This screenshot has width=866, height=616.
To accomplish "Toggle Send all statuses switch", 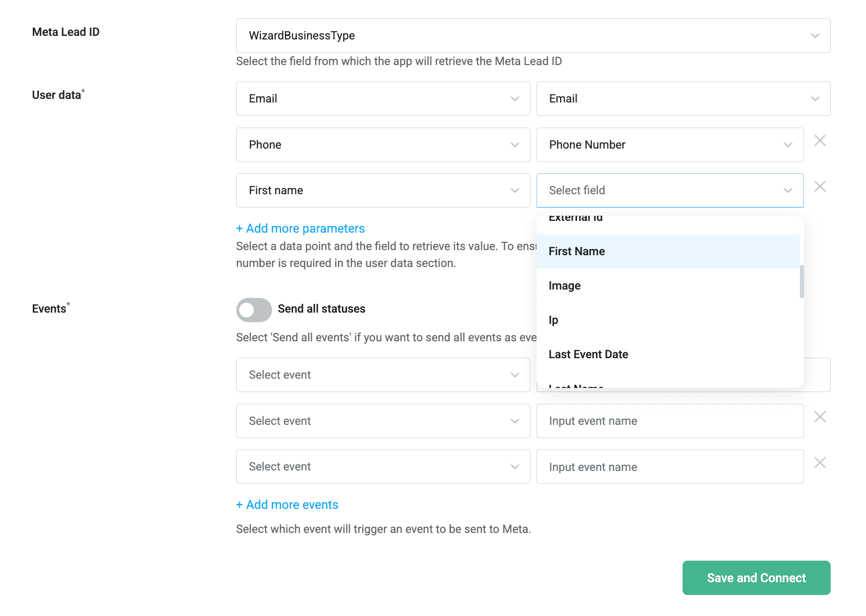I will point(254,310).
